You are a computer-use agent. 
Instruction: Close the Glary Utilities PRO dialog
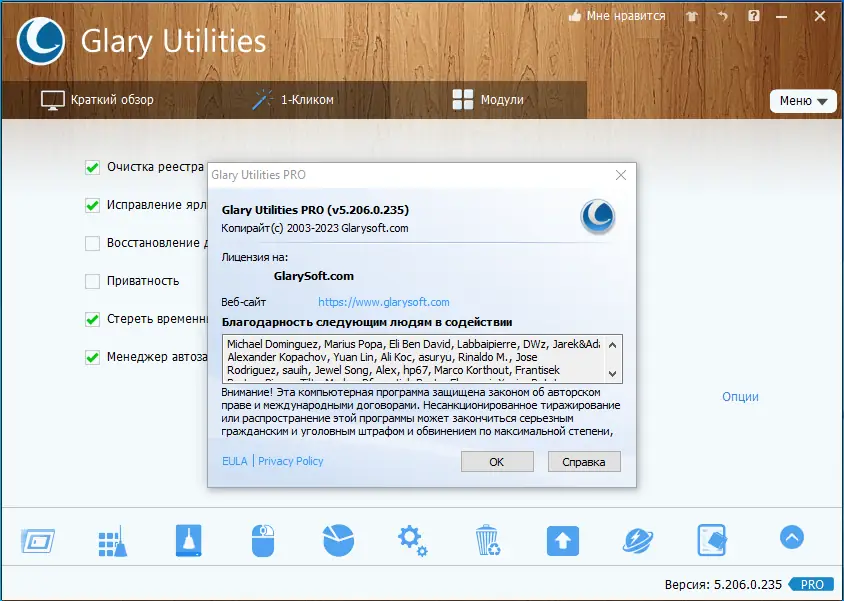tap(621, 175)
